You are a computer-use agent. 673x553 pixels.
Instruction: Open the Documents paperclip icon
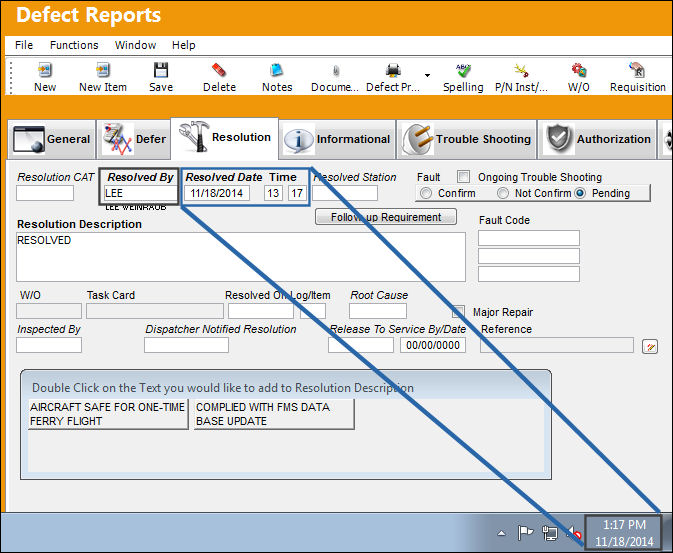(335, 70)
